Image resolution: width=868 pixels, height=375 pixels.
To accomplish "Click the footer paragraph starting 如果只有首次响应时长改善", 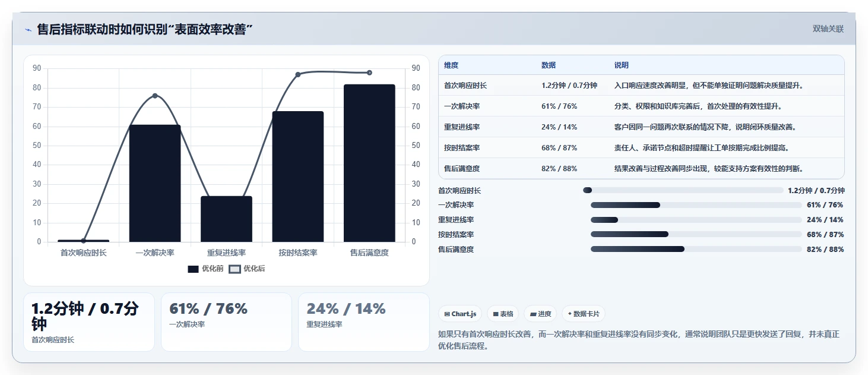I will coord(639,340).
